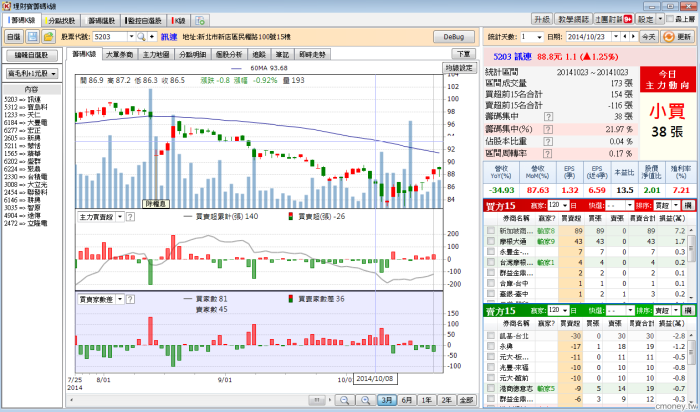Check the 新加坡商 broker row checkbox
Screen dimensions: 700x412
coord(490,230)
